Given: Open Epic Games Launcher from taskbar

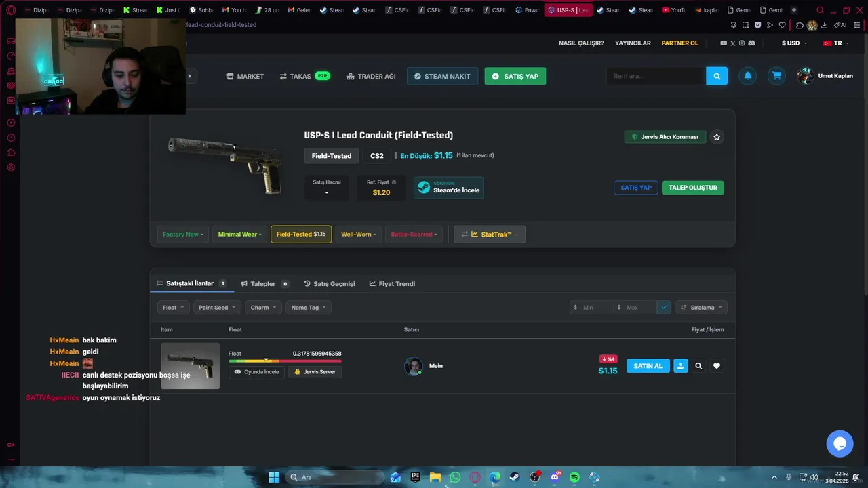Looking at the screenshot, I should [415, 477].
